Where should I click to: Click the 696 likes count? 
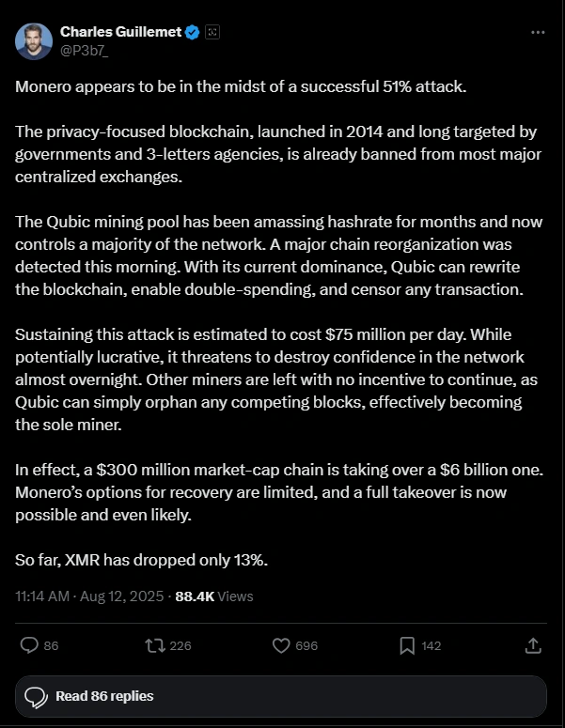[306, 646]
